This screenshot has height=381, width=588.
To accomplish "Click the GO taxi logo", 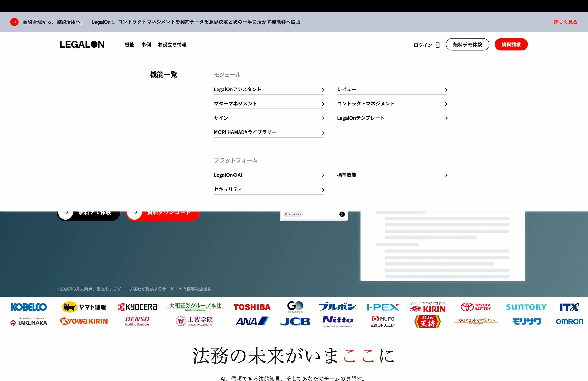I will 295,307.
